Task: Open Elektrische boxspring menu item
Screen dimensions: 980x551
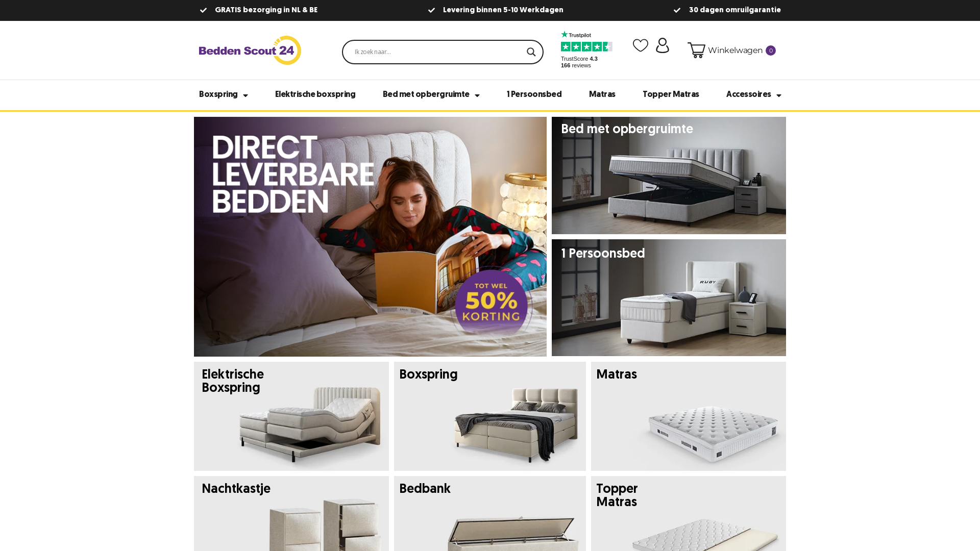Action: 315,94
